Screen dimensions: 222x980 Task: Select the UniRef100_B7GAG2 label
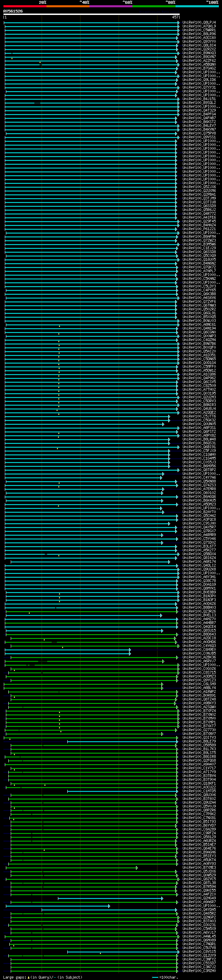[x=199, y=68]
